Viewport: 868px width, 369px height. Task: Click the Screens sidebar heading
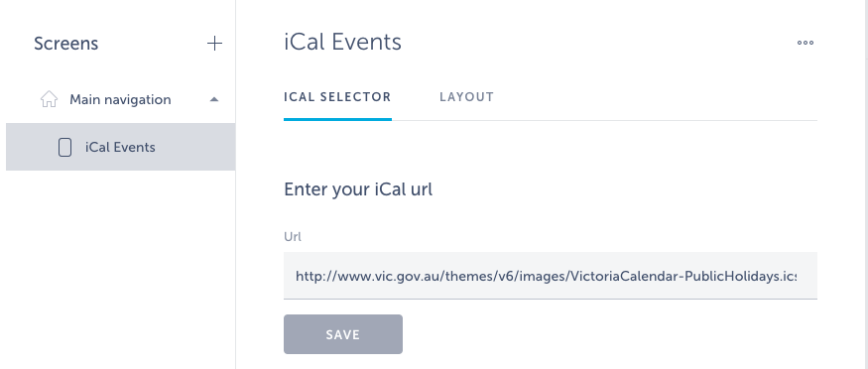[65, 44]
